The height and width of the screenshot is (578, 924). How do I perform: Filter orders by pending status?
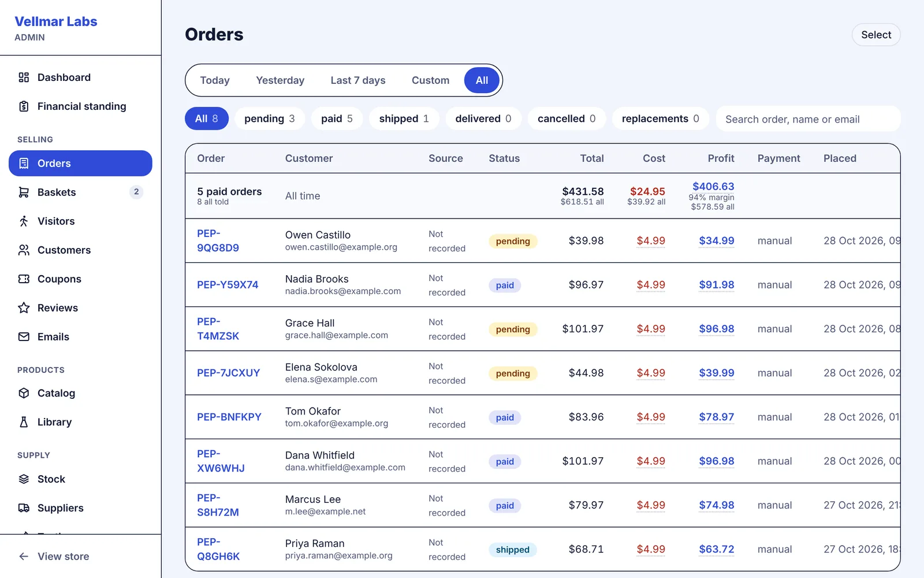(270, 118)
